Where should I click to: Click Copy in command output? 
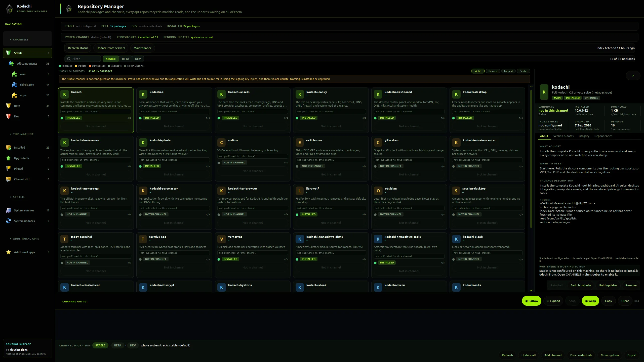click(x=608, y=301)
